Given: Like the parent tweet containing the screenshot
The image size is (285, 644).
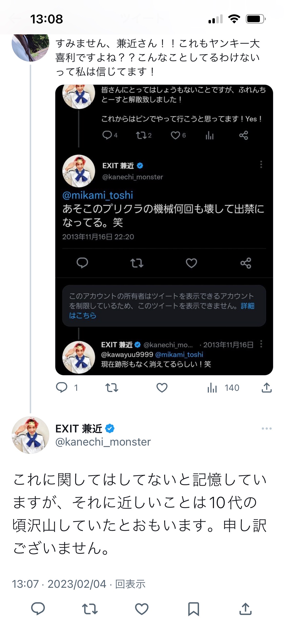Looking at the screenshot, I should pos(162,388).
